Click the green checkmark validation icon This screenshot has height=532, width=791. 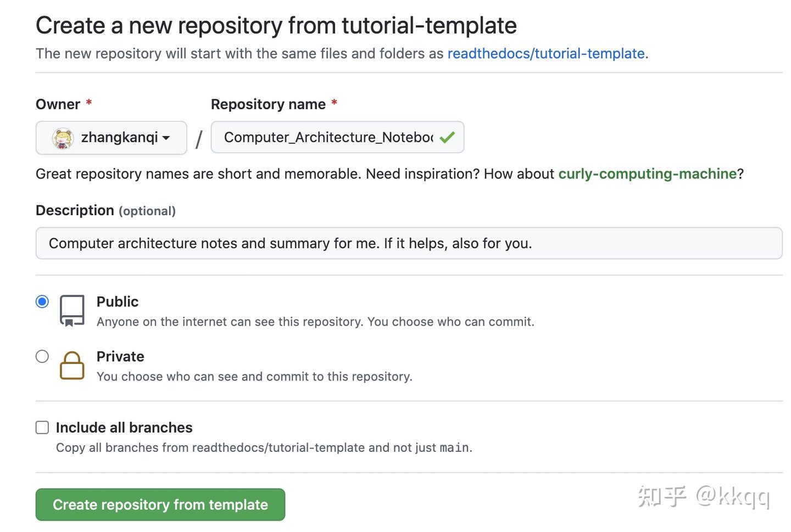tap(447, 137)
